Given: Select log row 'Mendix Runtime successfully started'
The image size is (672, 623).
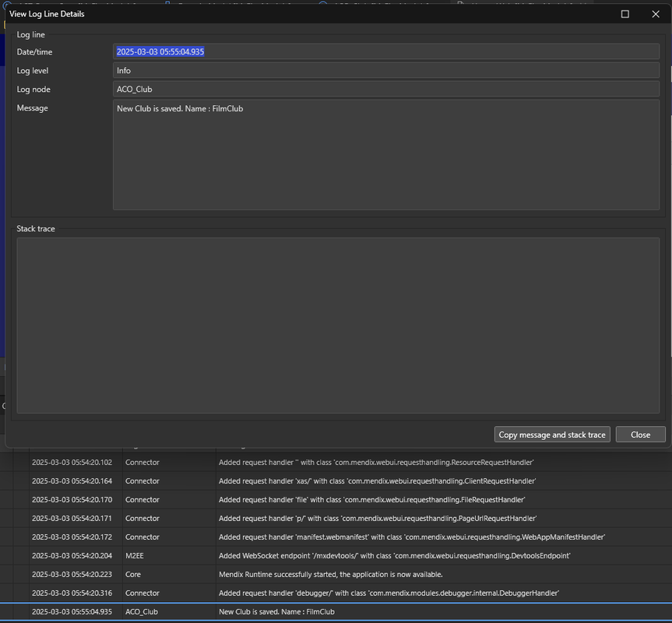Looking at the screenshot, I should [x=336, y=574].
